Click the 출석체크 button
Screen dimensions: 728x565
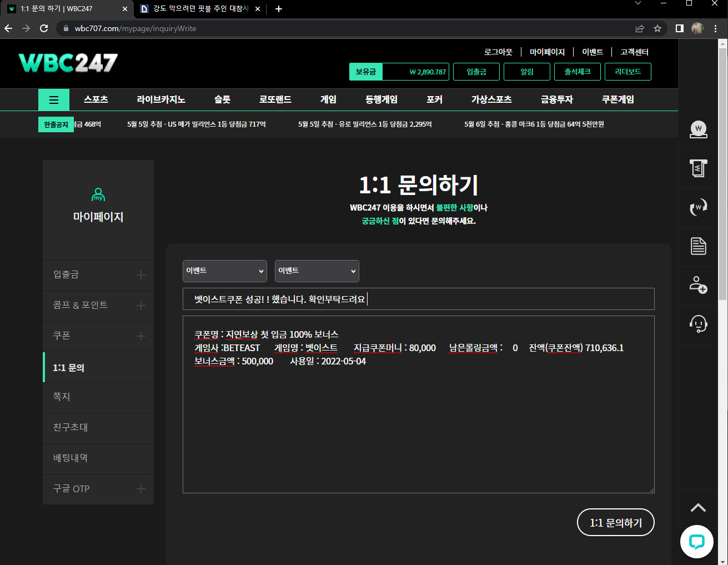(578, 72)
